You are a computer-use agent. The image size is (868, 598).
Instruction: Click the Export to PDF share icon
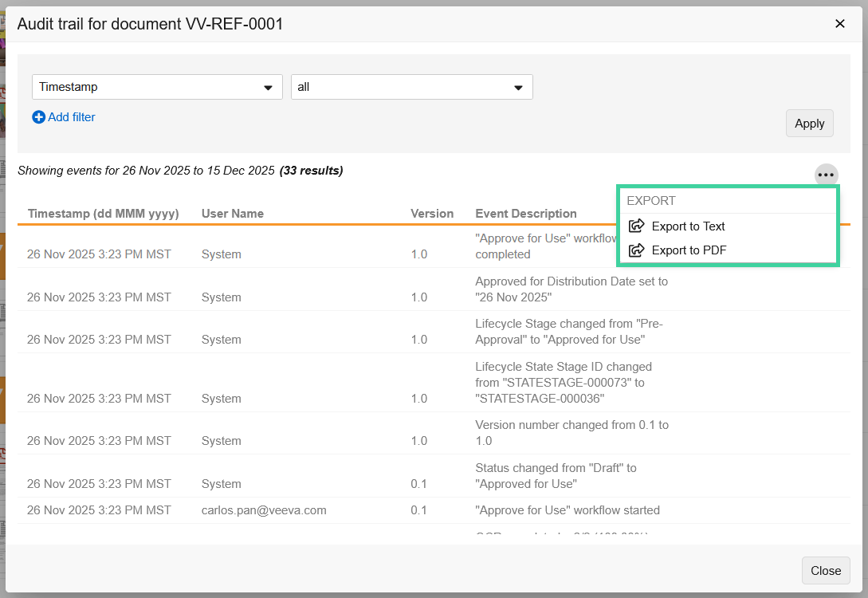point(636,250)
